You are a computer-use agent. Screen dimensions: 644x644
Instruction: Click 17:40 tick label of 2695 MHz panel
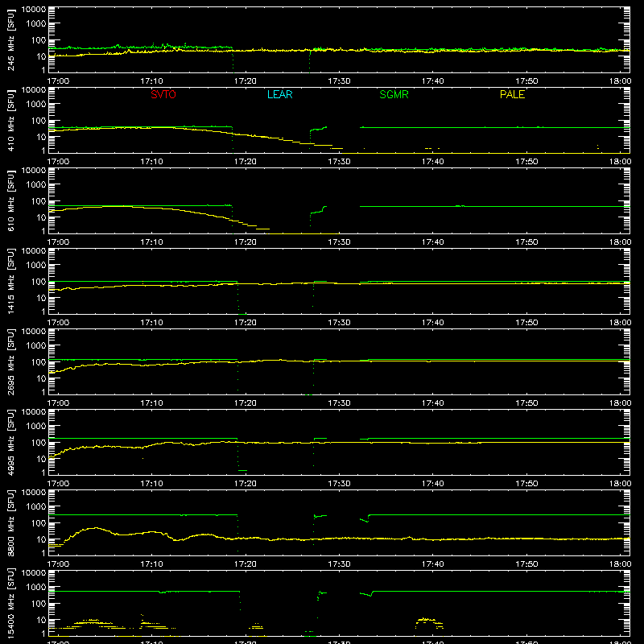tap(433, 403)
